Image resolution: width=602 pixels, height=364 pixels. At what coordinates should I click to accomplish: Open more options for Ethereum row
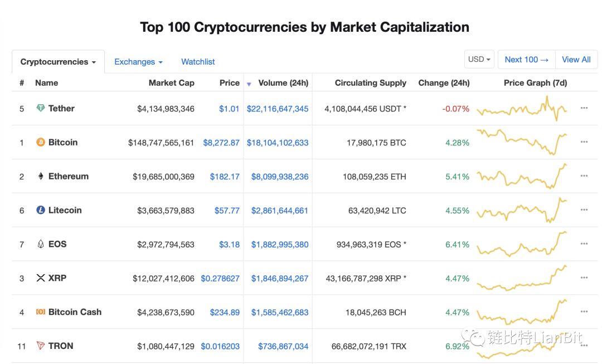584,176
